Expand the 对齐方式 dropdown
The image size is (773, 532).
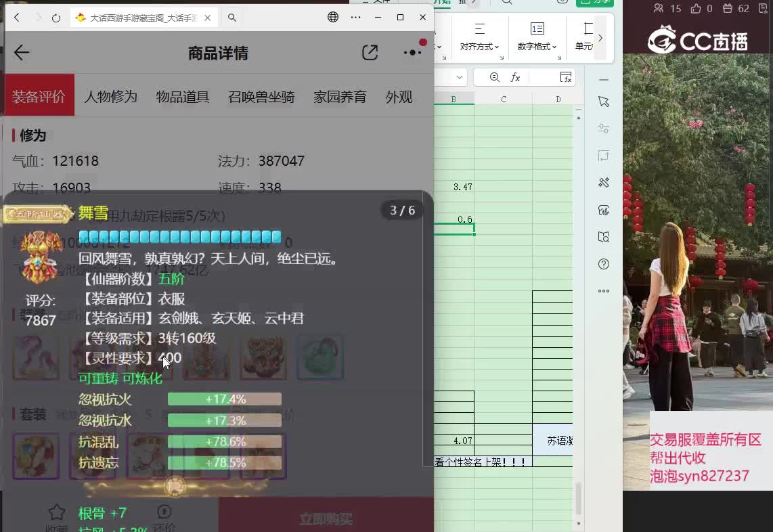pyautogui.click(x=480, y=36)
